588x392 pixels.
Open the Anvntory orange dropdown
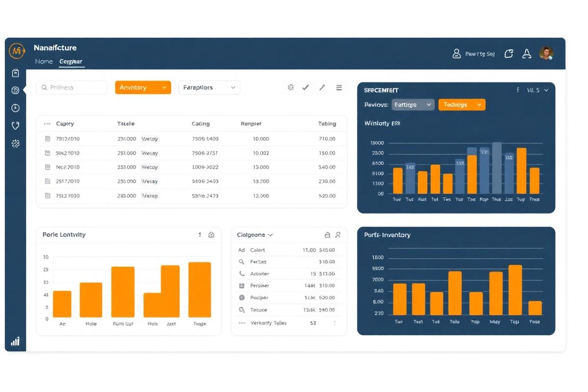(x=143, y=88)
